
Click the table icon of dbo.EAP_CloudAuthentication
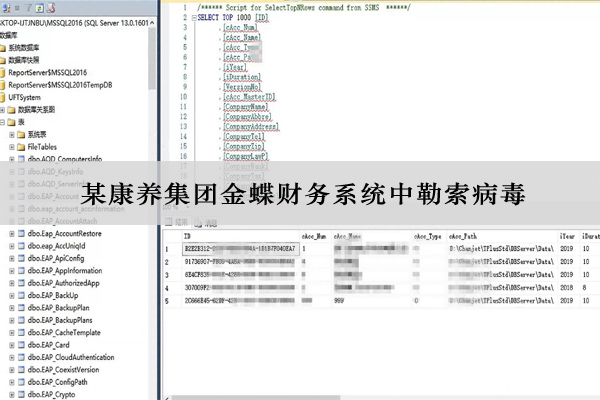(x=21, y=357)
